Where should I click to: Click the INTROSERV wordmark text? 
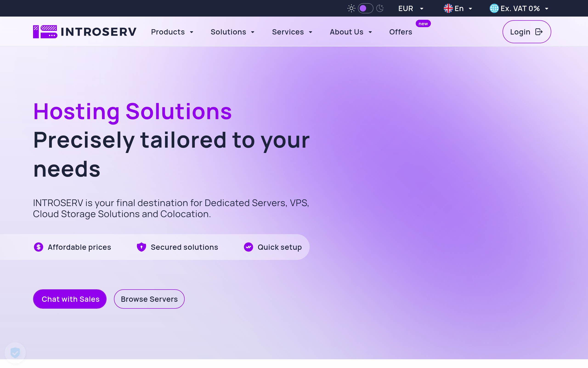[x=98, y=32]
